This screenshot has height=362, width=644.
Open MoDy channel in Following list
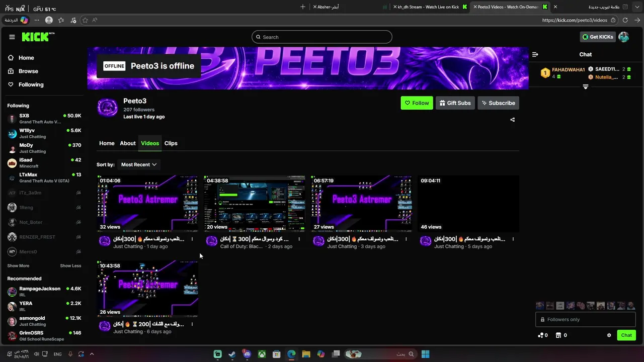coord(44,148)
